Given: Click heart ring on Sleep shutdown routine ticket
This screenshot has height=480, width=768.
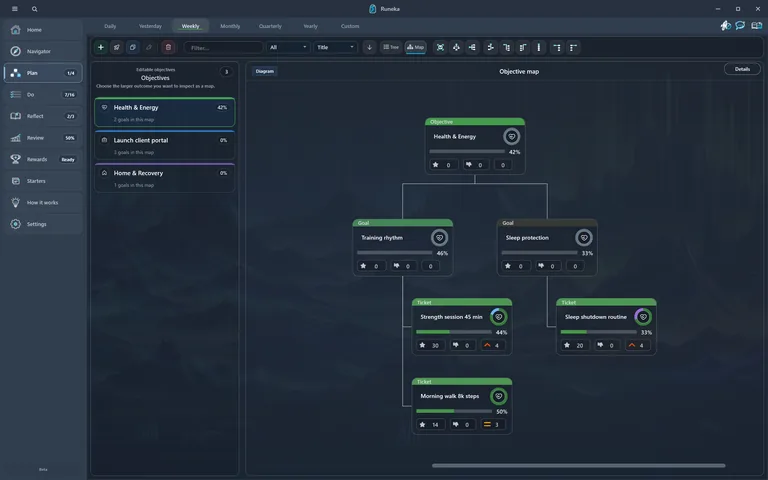Looking at the screenshot, I should click(643, 317).
